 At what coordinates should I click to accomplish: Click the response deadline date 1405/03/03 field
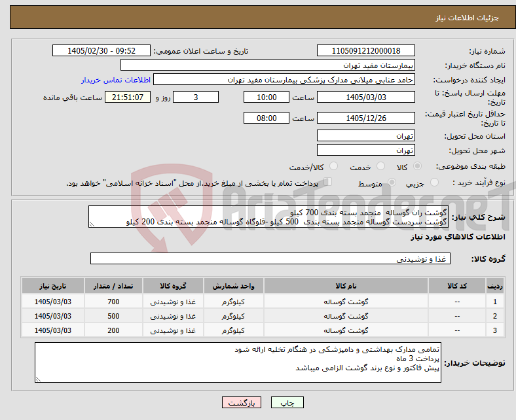point(366,97)
